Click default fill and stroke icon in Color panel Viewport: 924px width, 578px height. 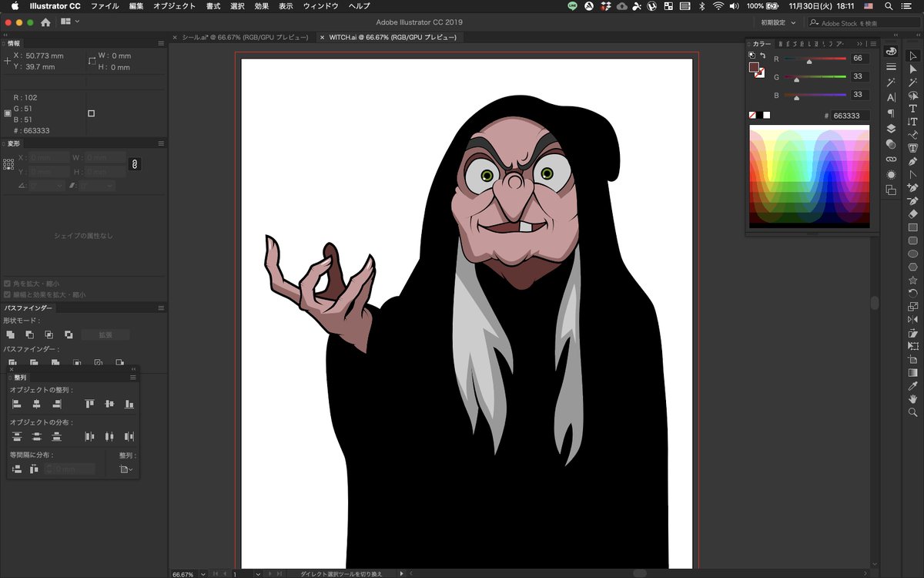click(x=752, y=55)
